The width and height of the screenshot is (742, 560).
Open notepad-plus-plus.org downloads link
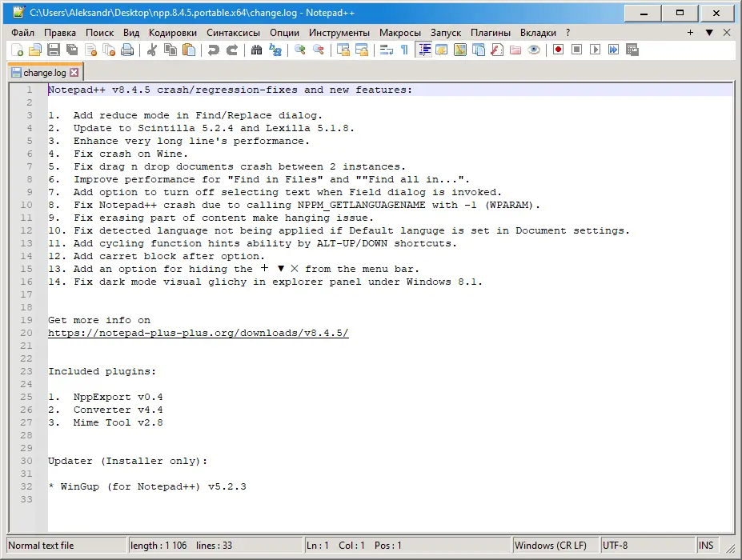[199, 333]
